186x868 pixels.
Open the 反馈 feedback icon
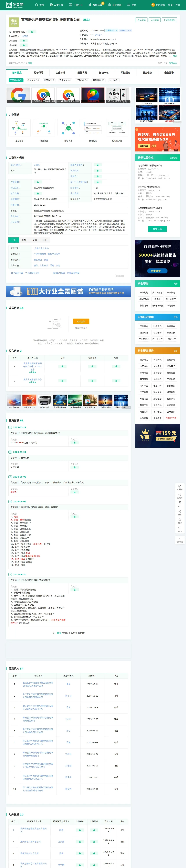180,529
